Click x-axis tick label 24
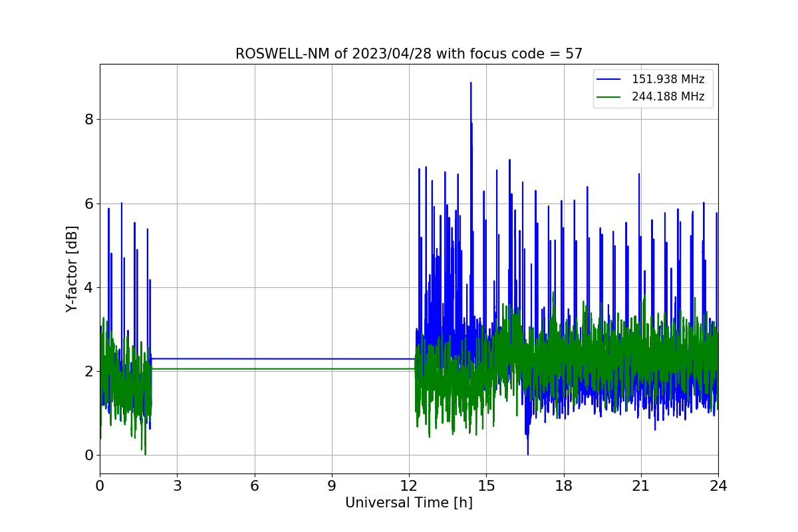798x532 pixels. tap(718, 485)
